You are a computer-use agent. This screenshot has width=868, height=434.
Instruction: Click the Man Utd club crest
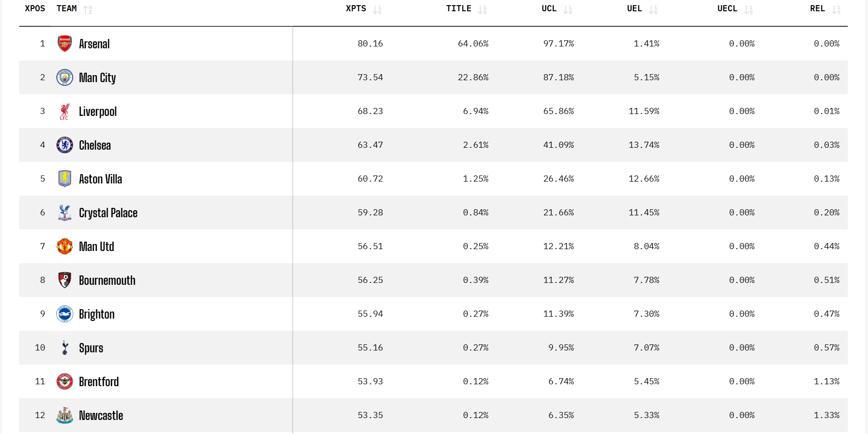(65, 246)
